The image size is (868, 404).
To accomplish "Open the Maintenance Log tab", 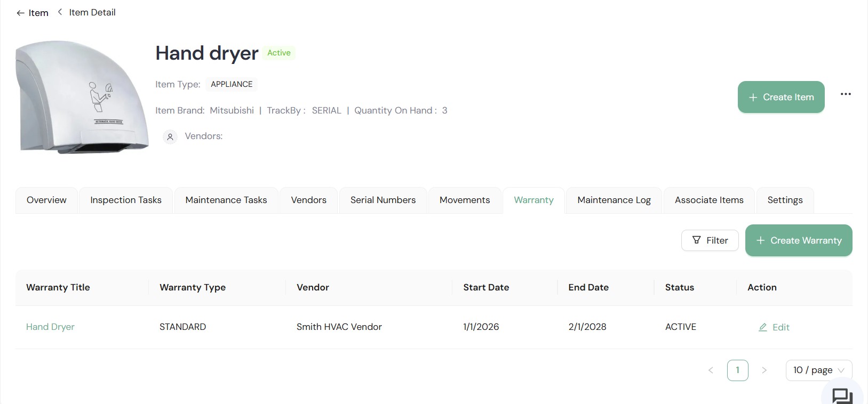I will click(614, 200).
